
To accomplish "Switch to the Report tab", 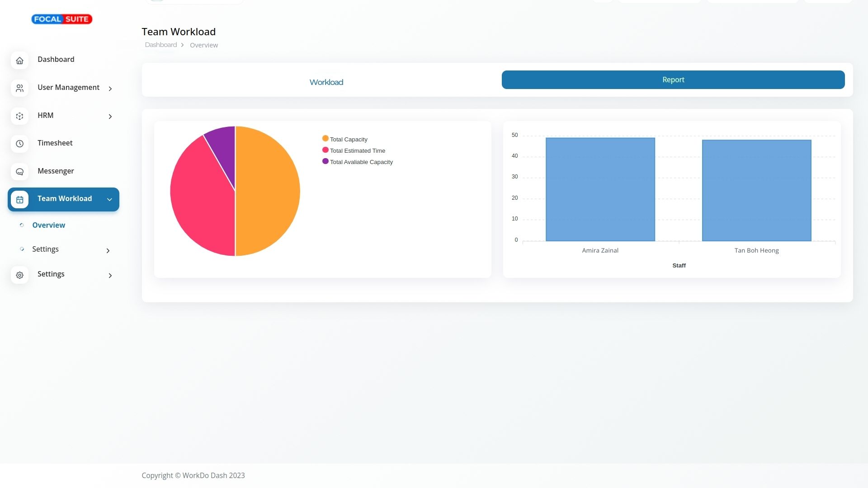I will coord(673,80).
